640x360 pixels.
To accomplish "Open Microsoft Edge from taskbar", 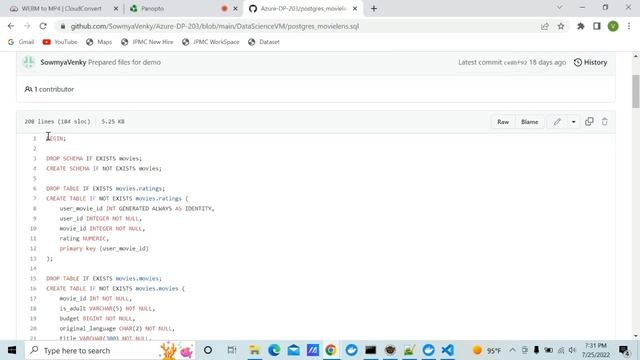I will pyautogui.click(x=274, y=350).
